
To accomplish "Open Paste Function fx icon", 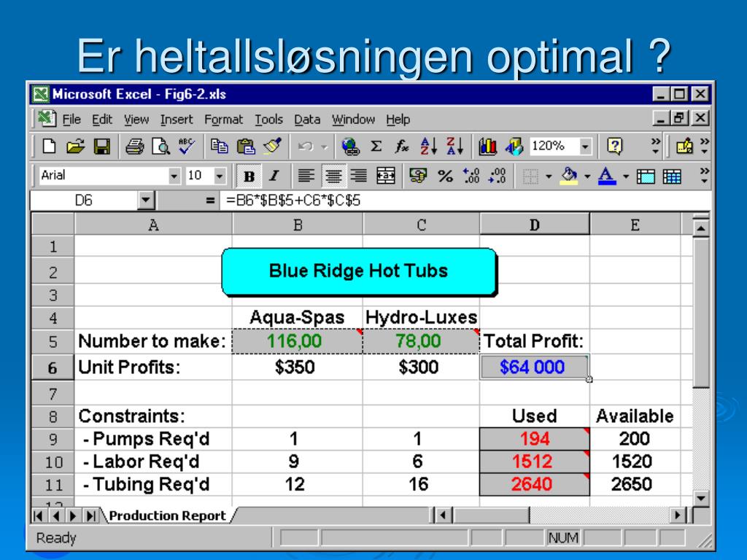I will tap(402, 146).
